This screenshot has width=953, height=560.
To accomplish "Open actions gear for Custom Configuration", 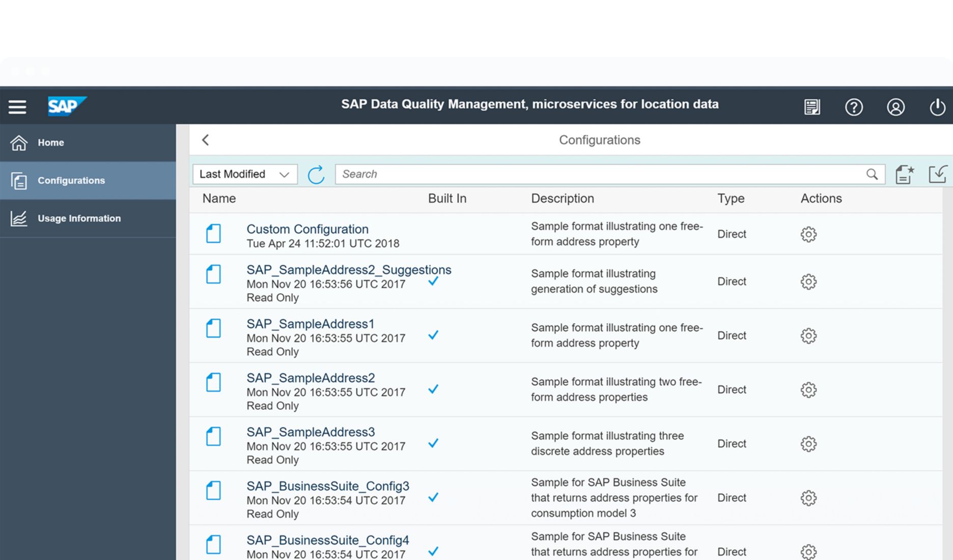I will click(808, 234).
